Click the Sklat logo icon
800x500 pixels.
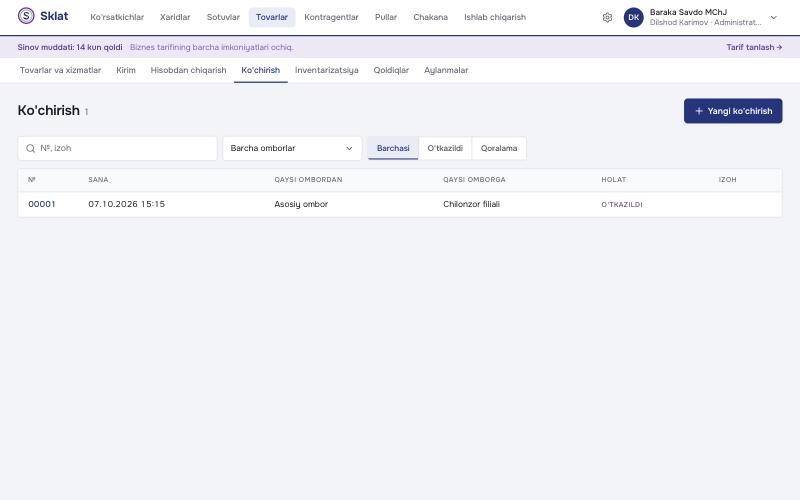click(x=26, y=16)
